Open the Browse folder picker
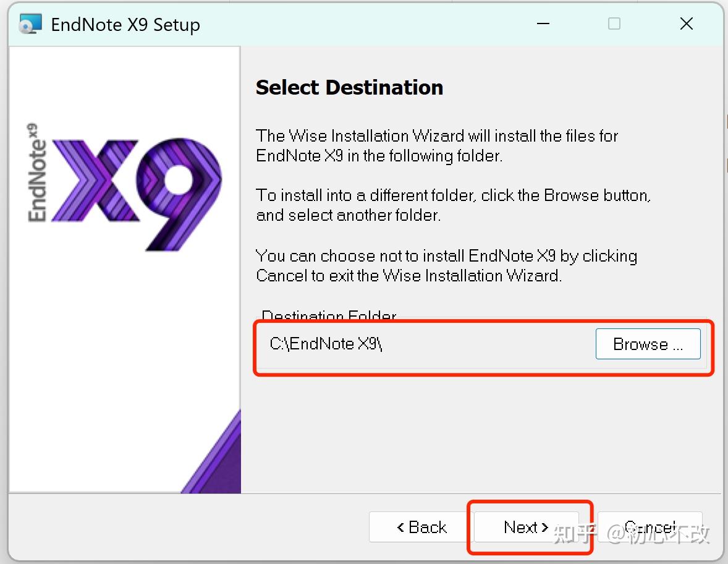 pyautogui.click(x=647, y=344)
